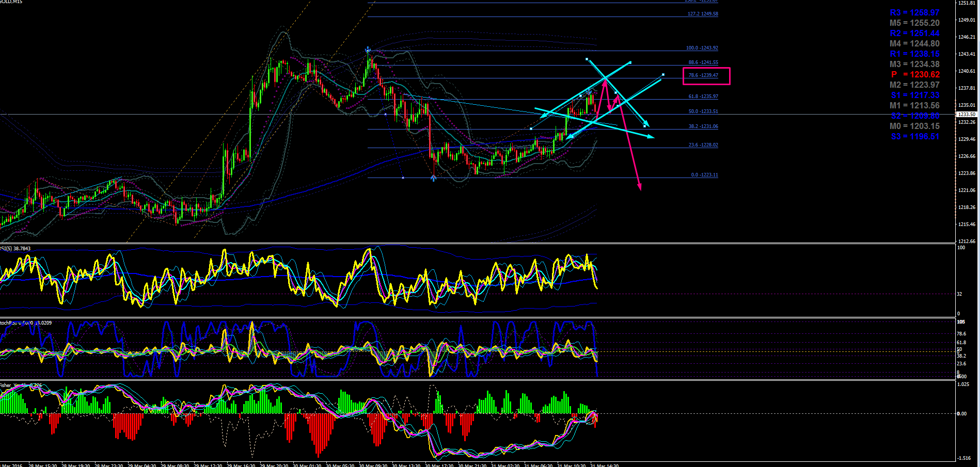Select 1215.46 on the price axis
This screenshot has width=980, height=467.
pyautogui.click(x=967, y=224)
